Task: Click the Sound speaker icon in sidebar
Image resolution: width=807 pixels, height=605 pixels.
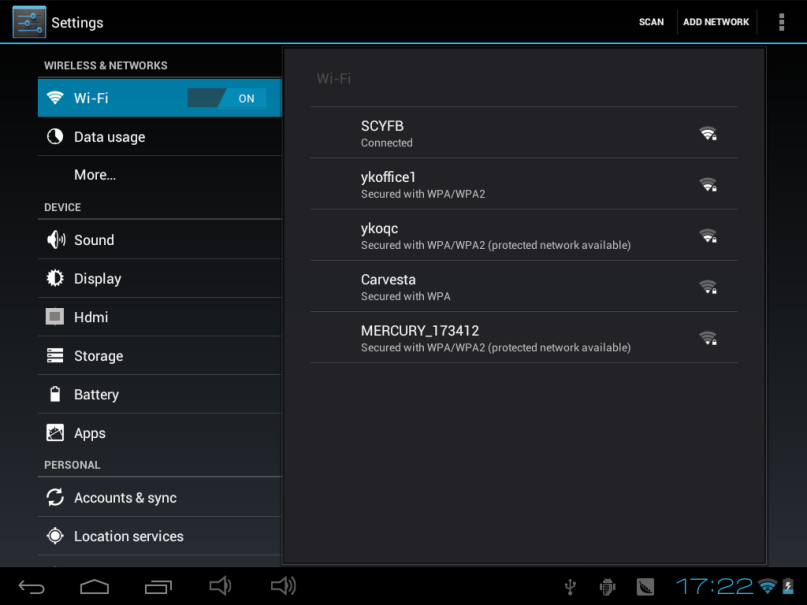Action: (x=56, y=240)
